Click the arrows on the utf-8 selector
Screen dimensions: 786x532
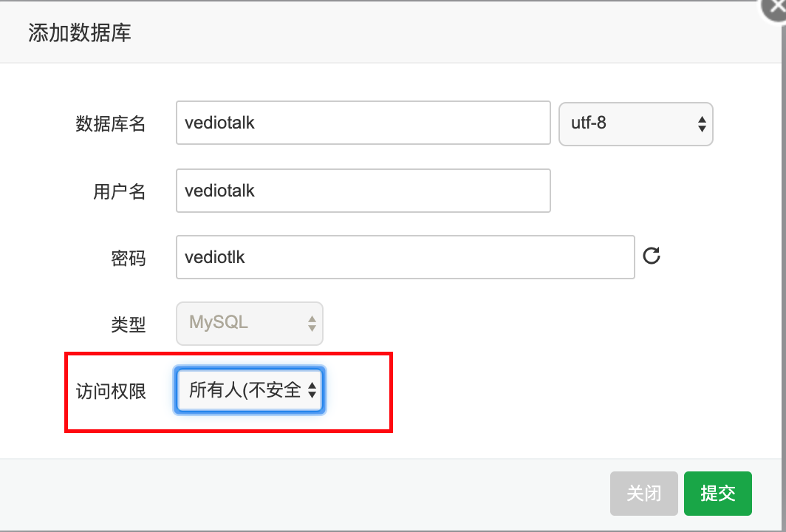(702, 124)
